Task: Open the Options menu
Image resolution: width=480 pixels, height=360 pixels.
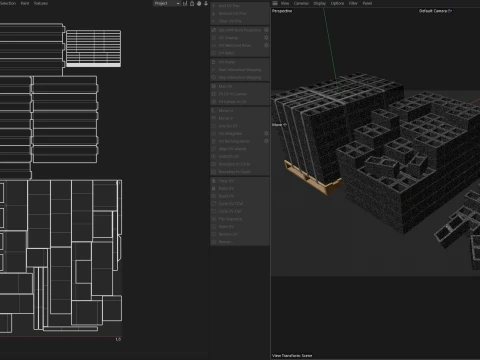Action: click(x=337, y=3)
